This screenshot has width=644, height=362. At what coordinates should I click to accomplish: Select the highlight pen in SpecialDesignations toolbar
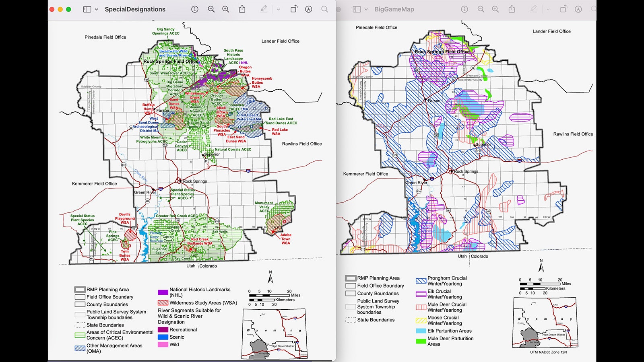coord(264,9)
